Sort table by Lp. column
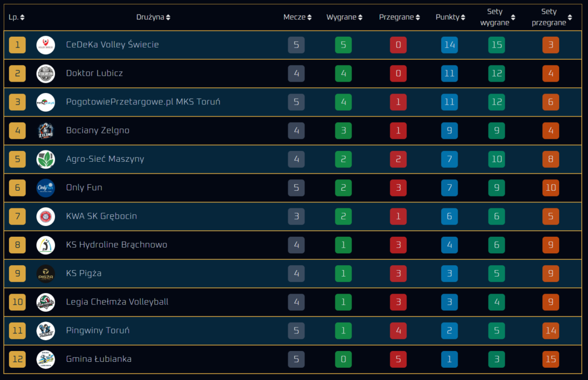 (17, 17)
